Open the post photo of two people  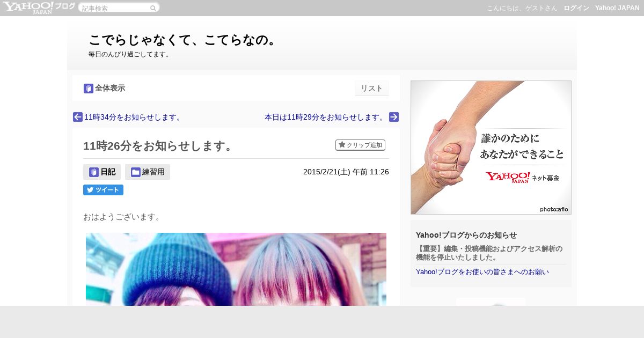tap(236, 269)
